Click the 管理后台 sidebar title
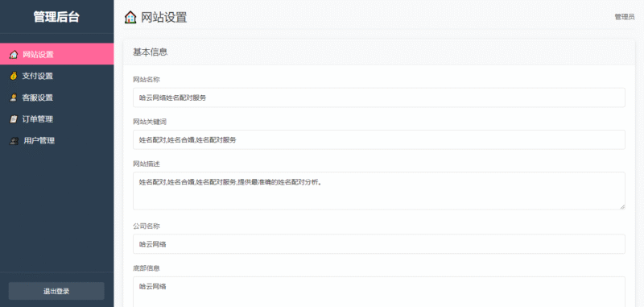 (56, 17)
